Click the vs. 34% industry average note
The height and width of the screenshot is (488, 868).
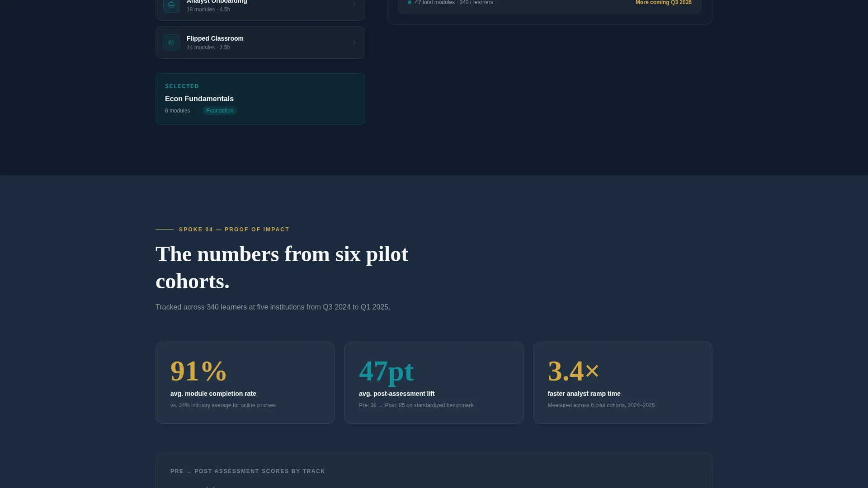coord(223,405)
